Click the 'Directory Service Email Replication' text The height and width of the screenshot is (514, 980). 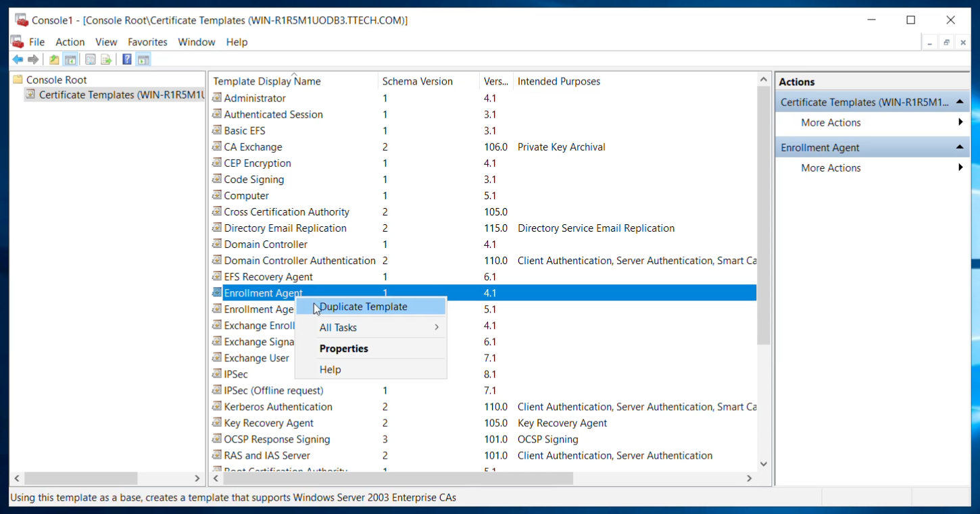(596, 228)
